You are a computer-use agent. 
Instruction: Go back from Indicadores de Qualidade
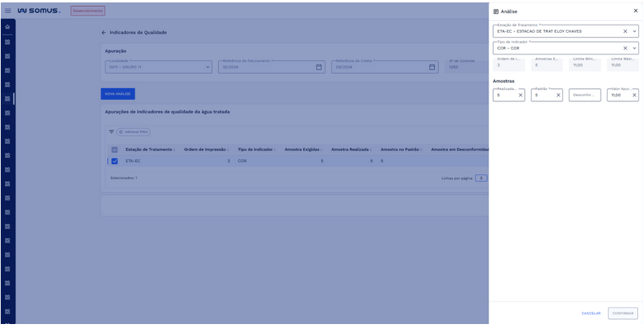[104, 33]
